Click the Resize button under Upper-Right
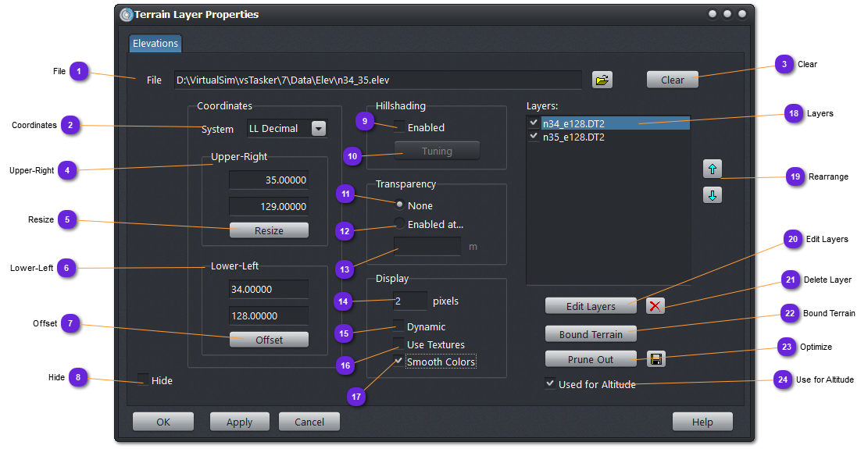 coord(269,230)
